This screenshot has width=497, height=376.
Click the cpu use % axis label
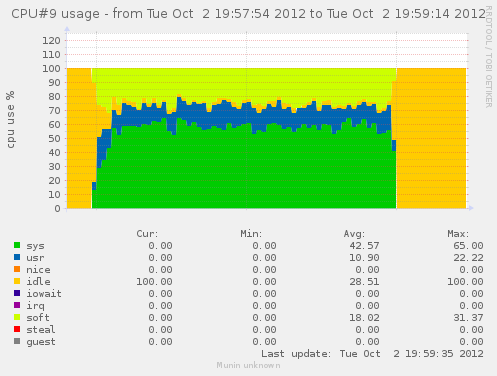point(11,119)
